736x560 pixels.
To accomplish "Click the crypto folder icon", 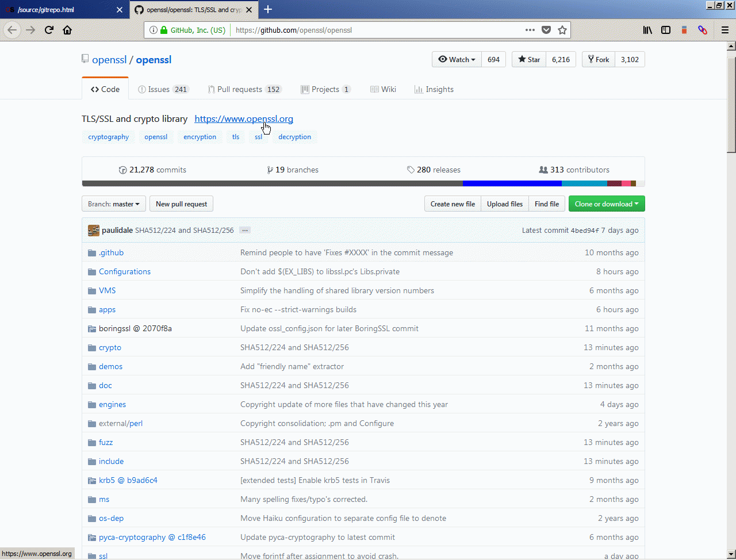I will point(92,348).
